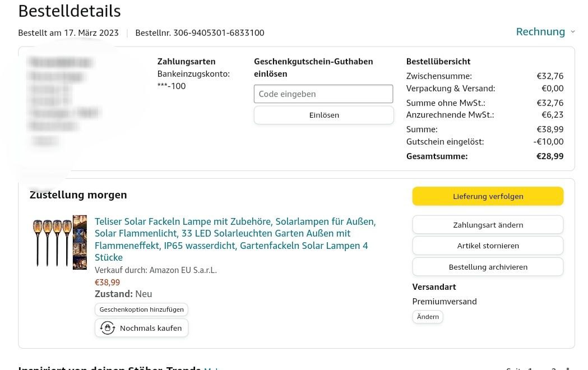This screenshot has width=588, height=370.
Task: Choose Bestellung archivieren
Action: coord(488,267)
